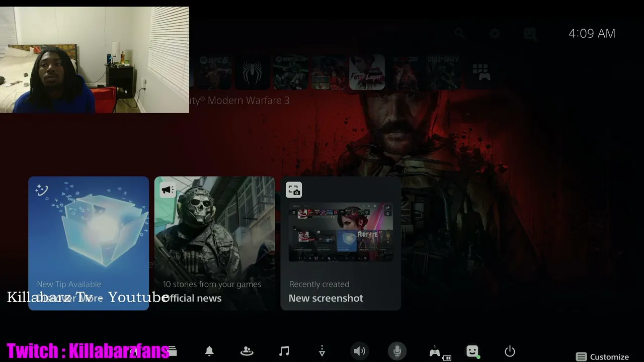Click the 'Recently created' label

pyautogui.click(x=319, y=284)
